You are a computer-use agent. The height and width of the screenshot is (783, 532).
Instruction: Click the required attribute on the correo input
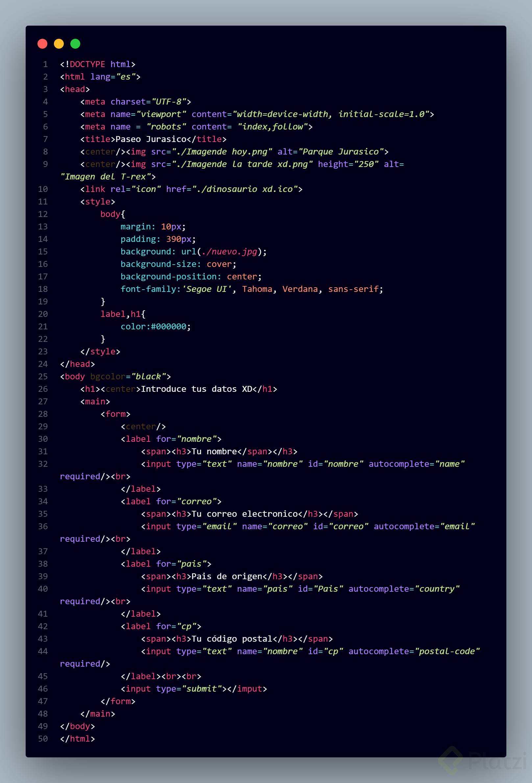click(81, 539)
